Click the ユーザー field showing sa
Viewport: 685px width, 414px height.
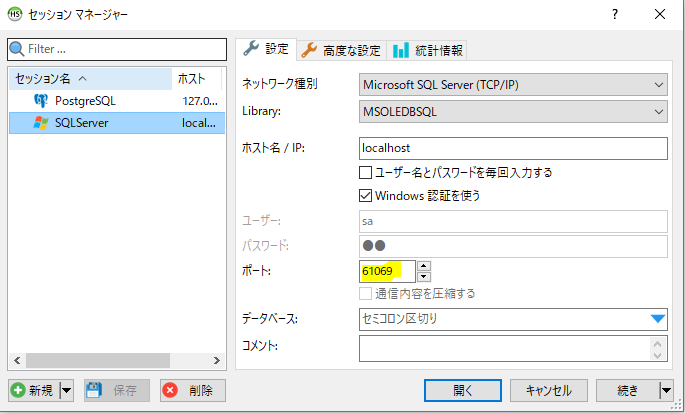[513, 221]
